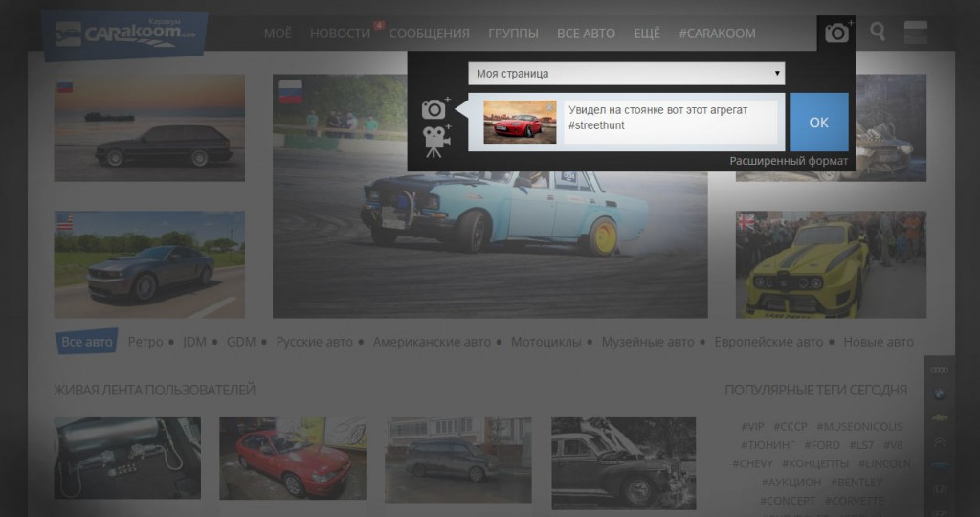Screen dimensions: 980x517
Task: Switch to Расширенный формат
Action: coord(789,161)
